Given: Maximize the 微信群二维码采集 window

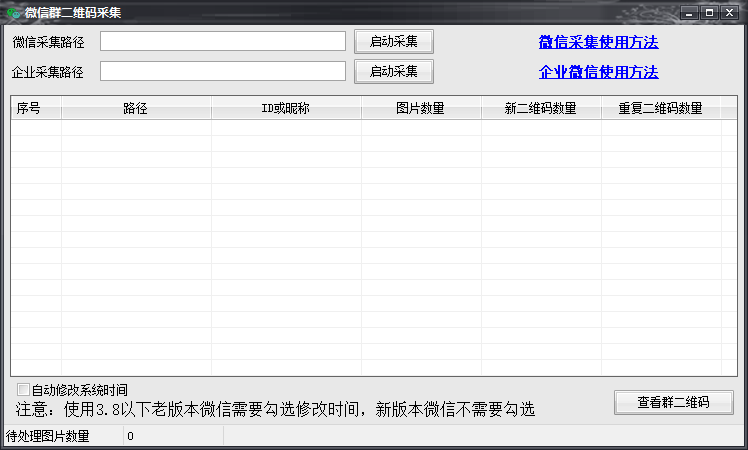Looking at the screenshot, I should click(x=709, y=13).
